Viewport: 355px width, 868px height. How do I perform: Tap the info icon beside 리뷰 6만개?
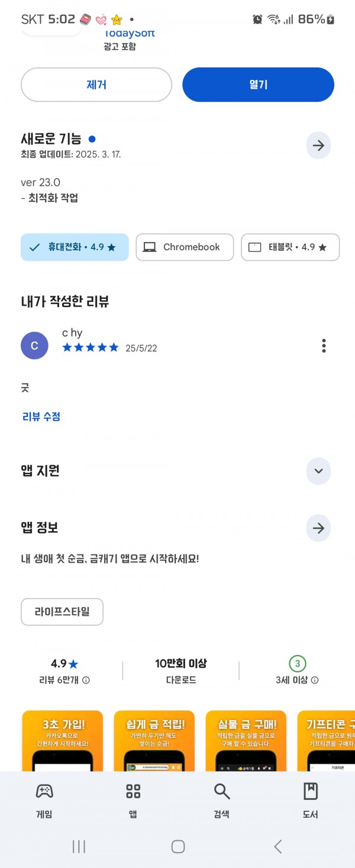pos(86,680)
